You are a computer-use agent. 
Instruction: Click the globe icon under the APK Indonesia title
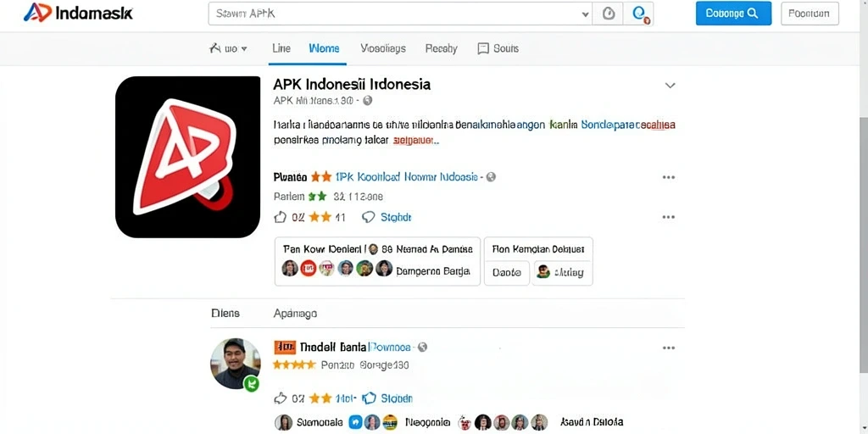tap(367, 101)
